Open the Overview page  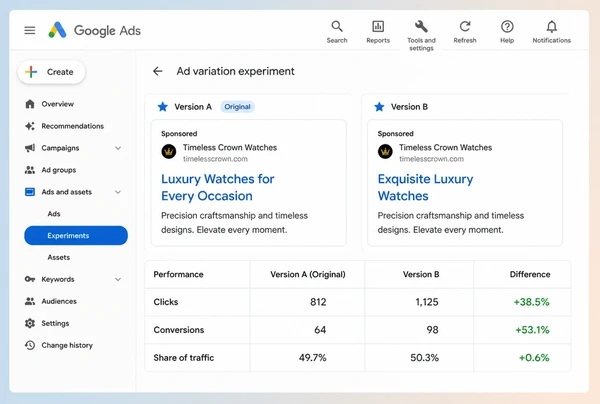click(x=58, y=104)
